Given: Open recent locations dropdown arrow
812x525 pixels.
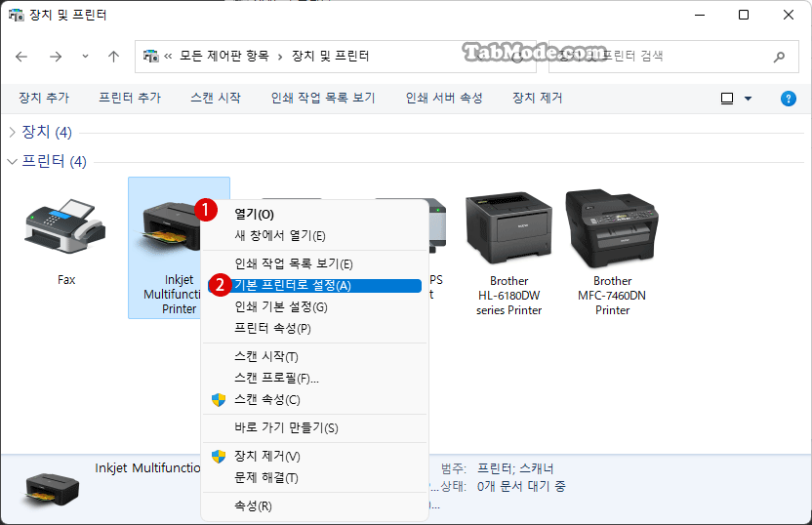Looking at the screenshot, I should 85,56.
